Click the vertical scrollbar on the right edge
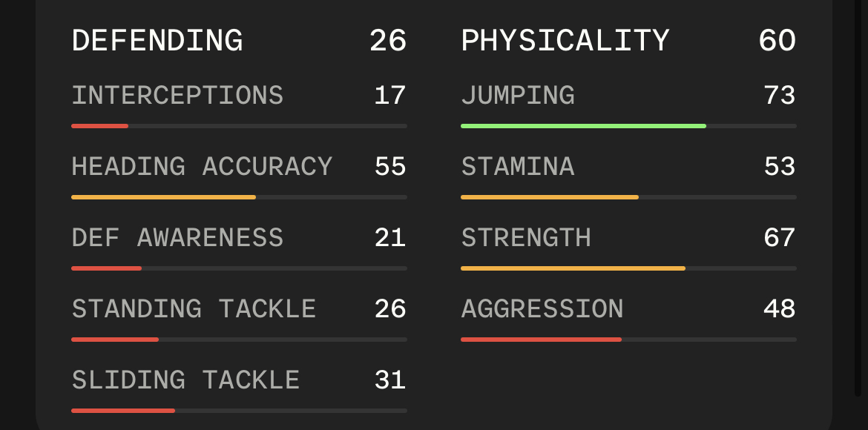The width and height of the screenshot is (868, 430). pos(858,198)
